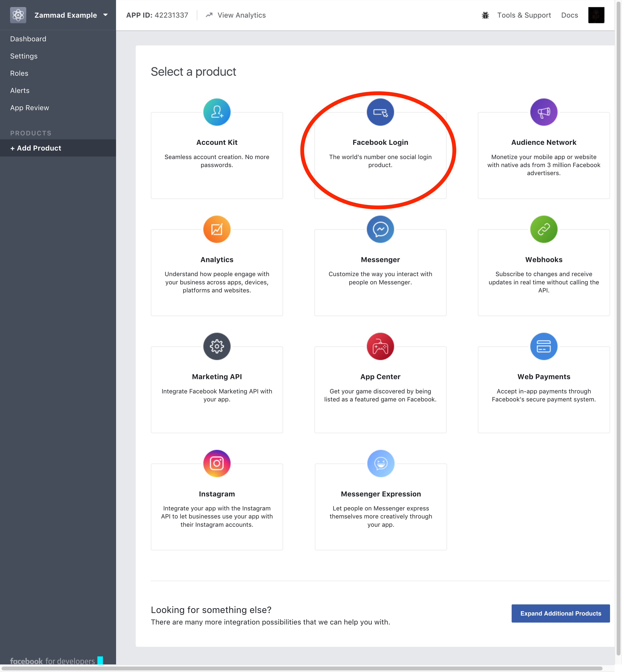This screenshot has width=622, height=672.
Task: Open Tools & Support menu
Action: pos(524,15)
